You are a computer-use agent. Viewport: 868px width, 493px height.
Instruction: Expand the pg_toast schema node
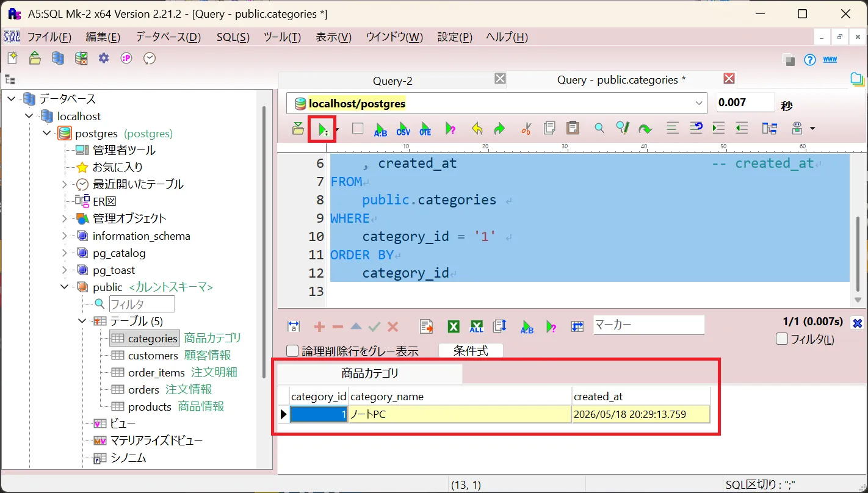[x=65, y=270]
